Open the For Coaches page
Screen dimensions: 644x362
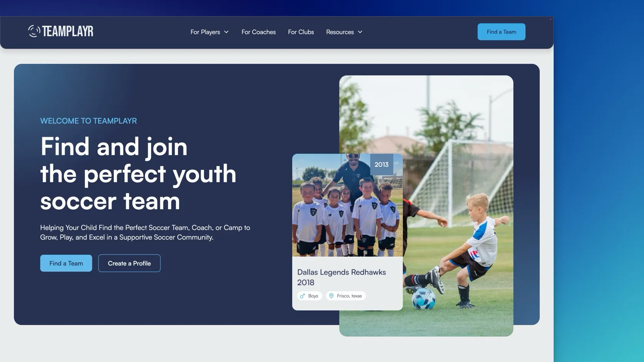[x=258, y=32]
